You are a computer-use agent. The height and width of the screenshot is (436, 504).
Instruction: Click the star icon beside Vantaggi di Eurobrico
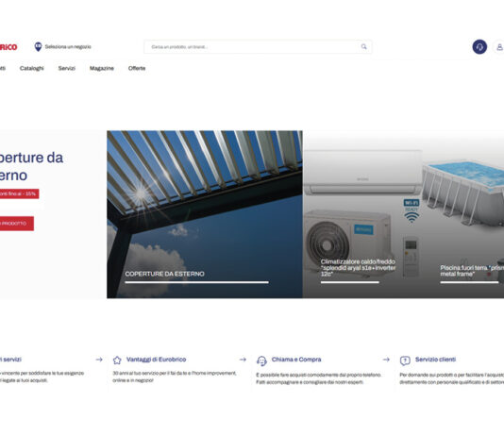pos(117,361)
